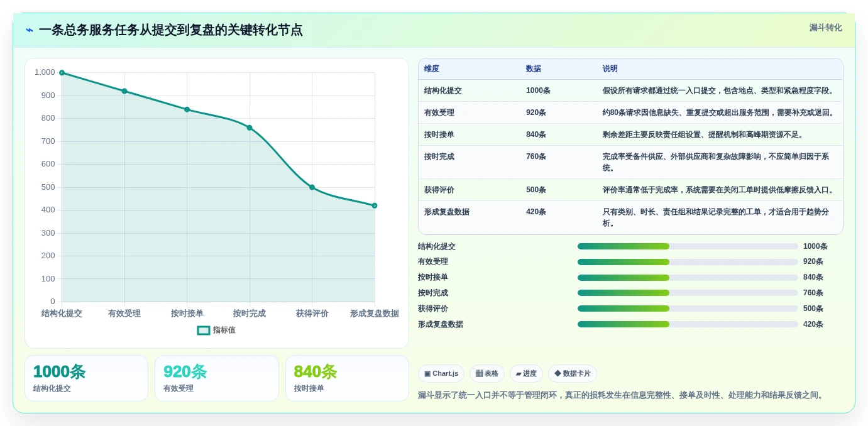Click the chart data point for 按时完成
868x426 pixels.
tap(250, 128)
